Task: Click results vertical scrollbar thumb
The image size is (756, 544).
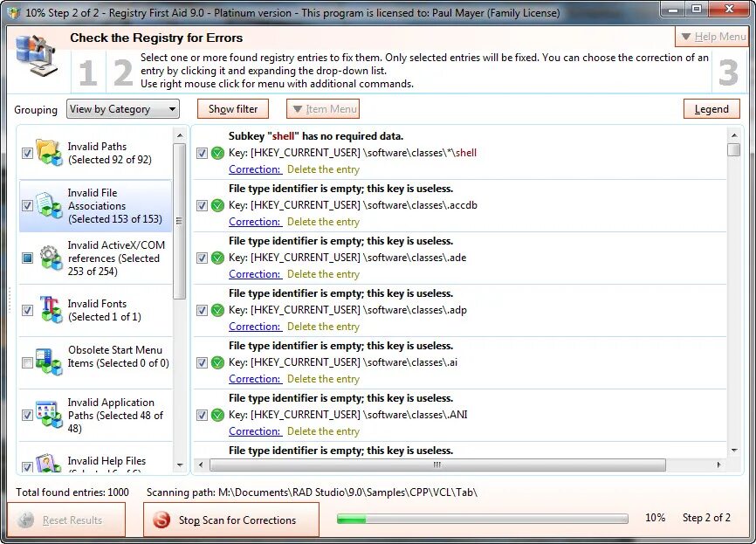Action: tap(734, 150)
